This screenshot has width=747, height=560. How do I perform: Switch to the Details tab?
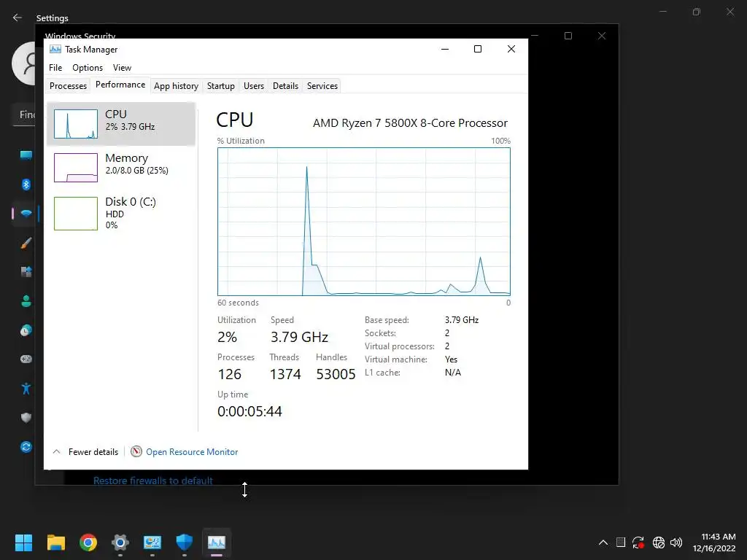click(285, 86)
